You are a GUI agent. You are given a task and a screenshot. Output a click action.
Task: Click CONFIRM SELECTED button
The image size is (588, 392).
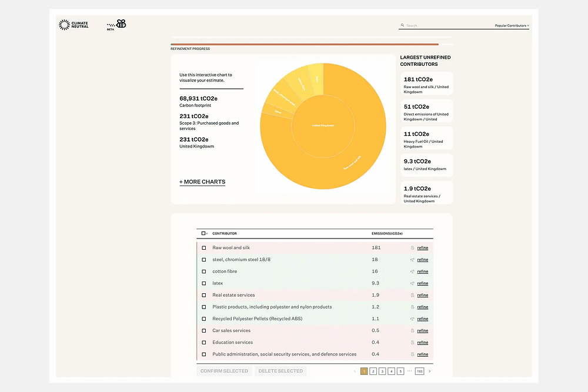[224, 371]
